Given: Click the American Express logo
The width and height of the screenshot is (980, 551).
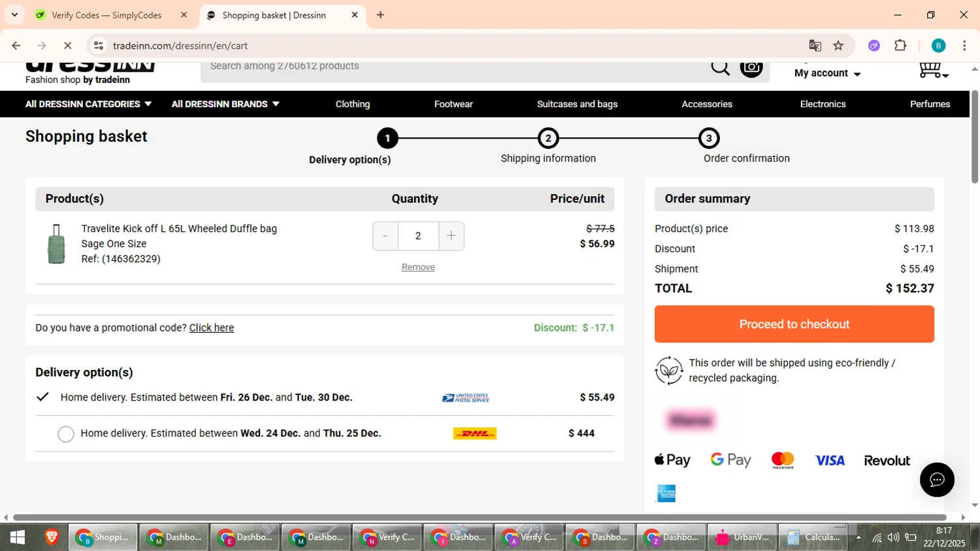Looking at the screenshot, I should point(666,493).
